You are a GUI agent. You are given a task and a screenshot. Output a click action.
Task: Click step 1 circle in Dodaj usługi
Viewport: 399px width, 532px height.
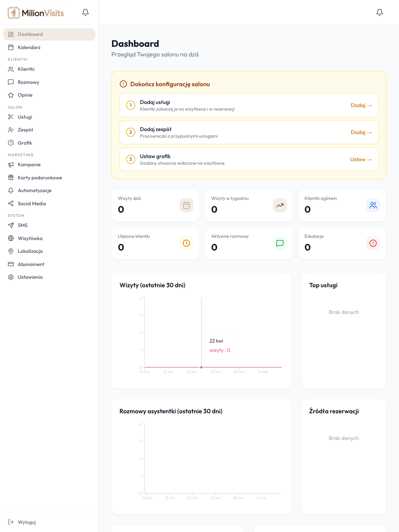point(131,105)
